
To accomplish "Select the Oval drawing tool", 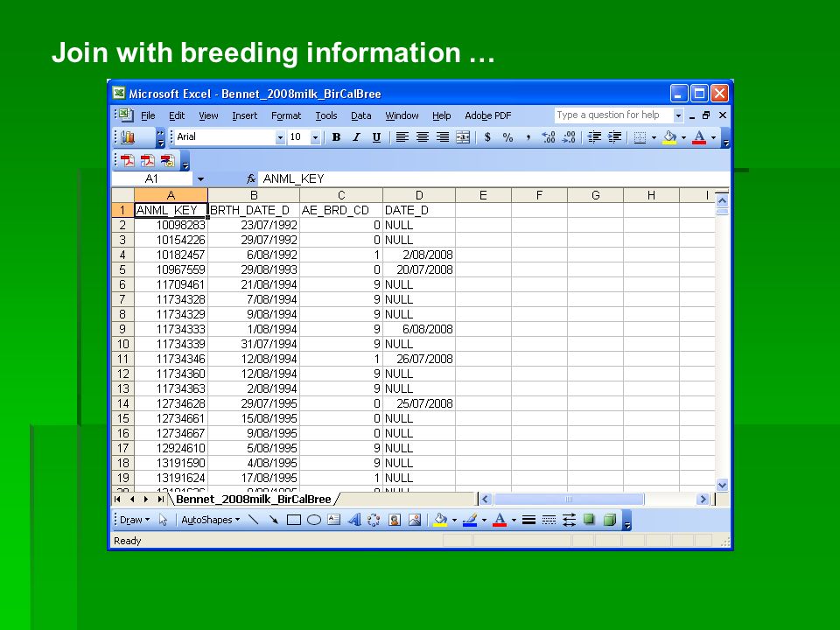I will pos(314,520).
